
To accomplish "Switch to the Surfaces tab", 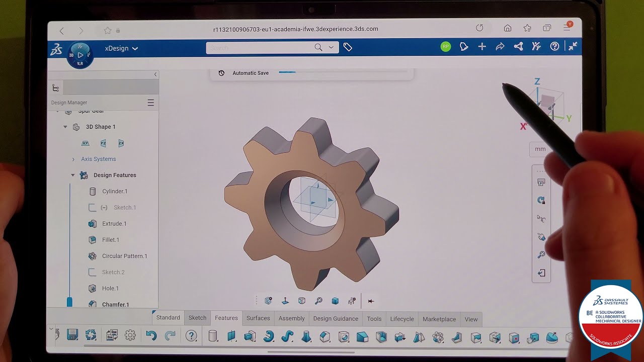I will pyautogui.click(x=258, y=318).
